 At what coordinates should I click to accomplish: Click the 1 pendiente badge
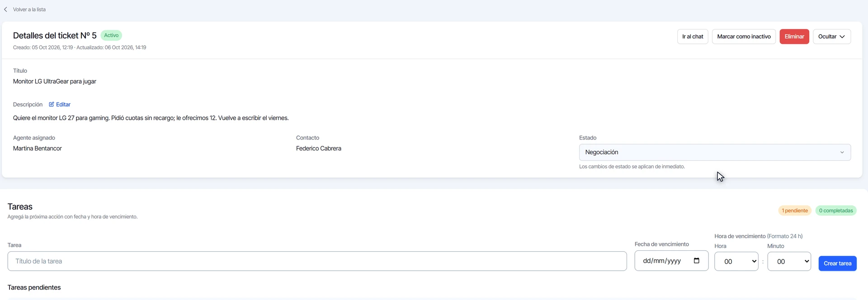tap(795, 211)
